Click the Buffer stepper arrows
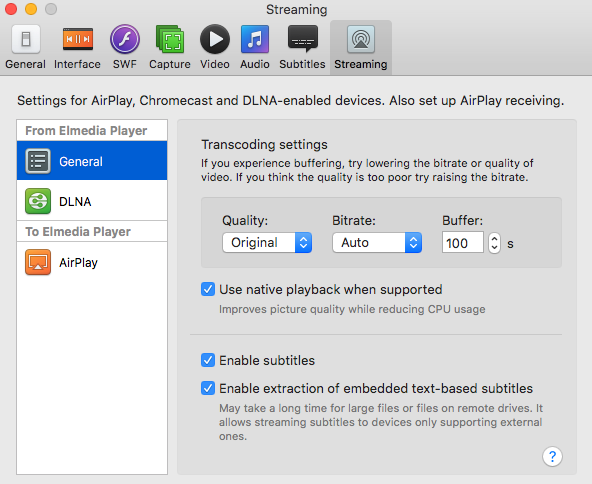This screenshot has height=484, width=592. [494, 242]
